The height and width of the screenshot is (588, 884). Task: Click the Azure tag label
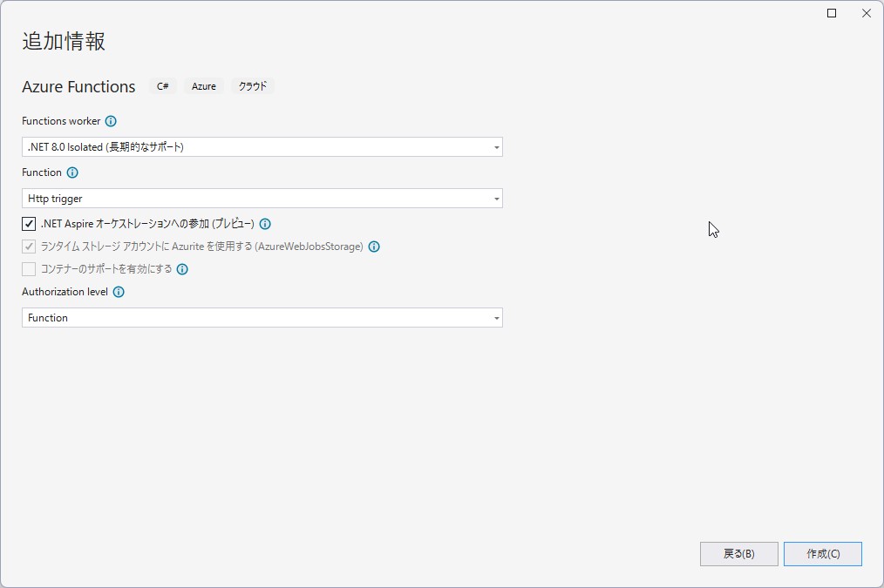203,86
